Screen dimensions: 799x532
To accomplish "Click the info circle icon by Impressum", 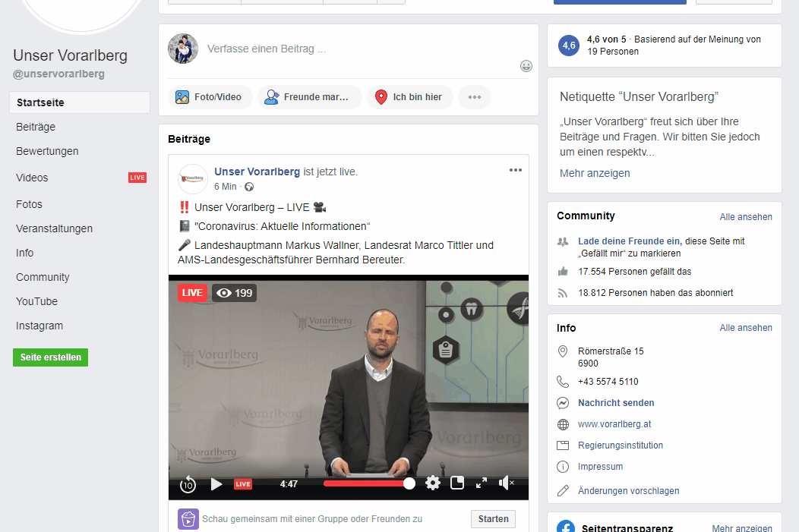I will coord(563,467).
